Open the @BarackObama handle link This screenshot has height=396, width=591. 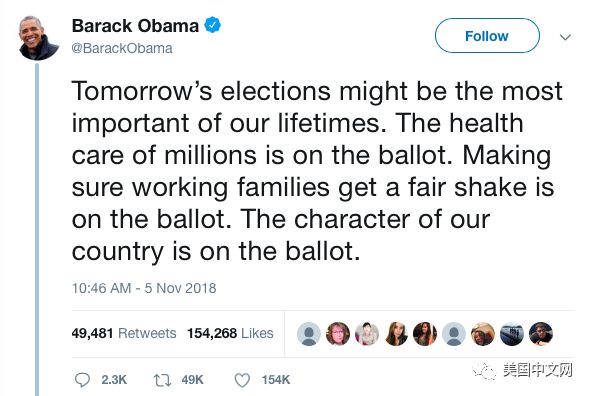[122, 48]
